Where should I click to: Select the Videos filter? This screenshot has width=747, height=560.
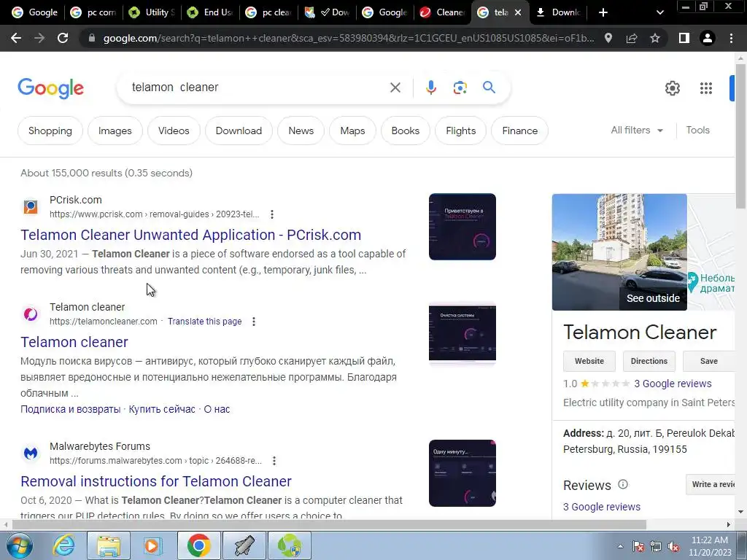coord(174,131)
